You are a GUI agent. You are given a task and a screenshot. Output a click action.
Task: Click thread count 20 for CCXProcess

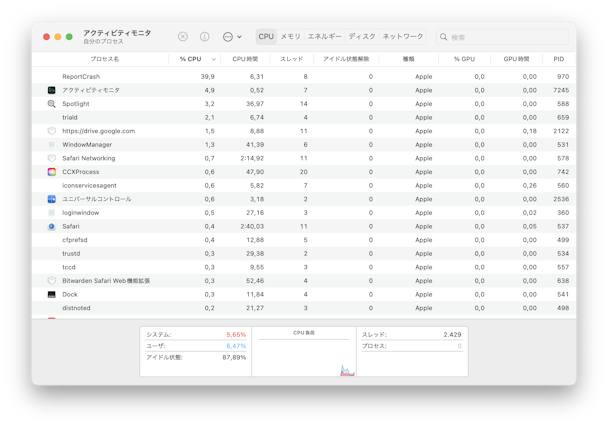[304, 172]
